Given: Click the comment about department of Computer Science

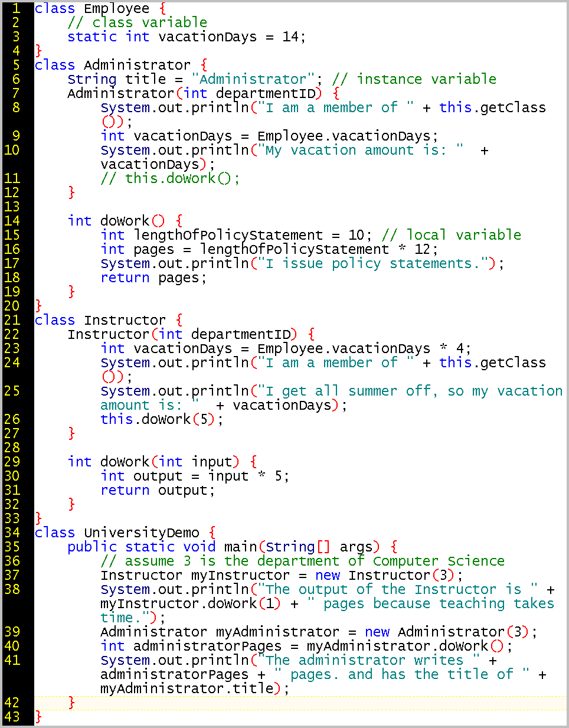Looking at the screenshot, I should (x=303, y=561).
